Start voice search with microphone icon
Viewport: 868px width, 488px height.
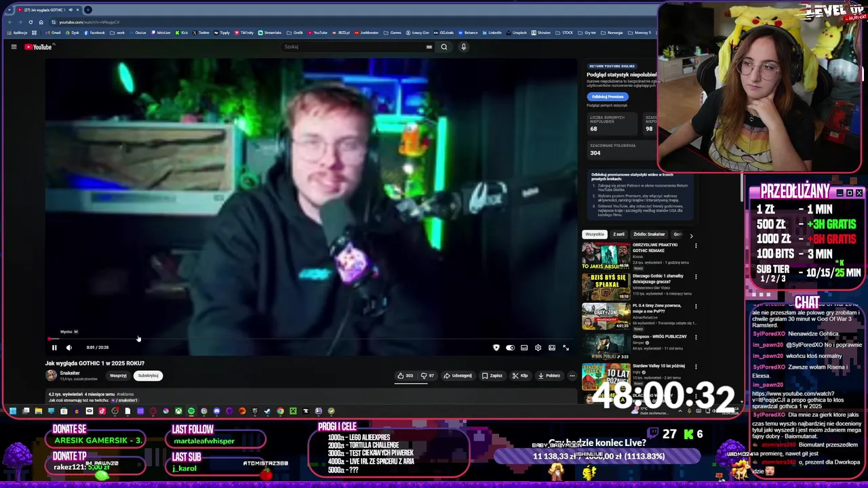(x=464, y=47)
